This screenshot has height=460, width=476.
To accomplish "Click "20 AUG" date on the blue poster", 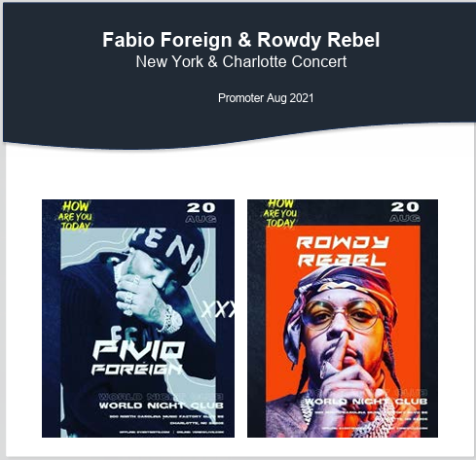I will click(x=201, y=212).
